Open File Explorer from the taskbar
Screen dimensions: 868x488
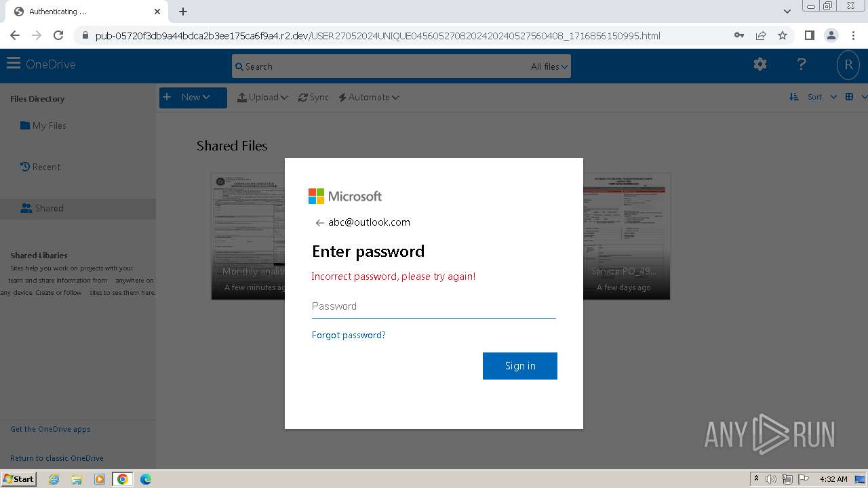(x=77, y=479)
